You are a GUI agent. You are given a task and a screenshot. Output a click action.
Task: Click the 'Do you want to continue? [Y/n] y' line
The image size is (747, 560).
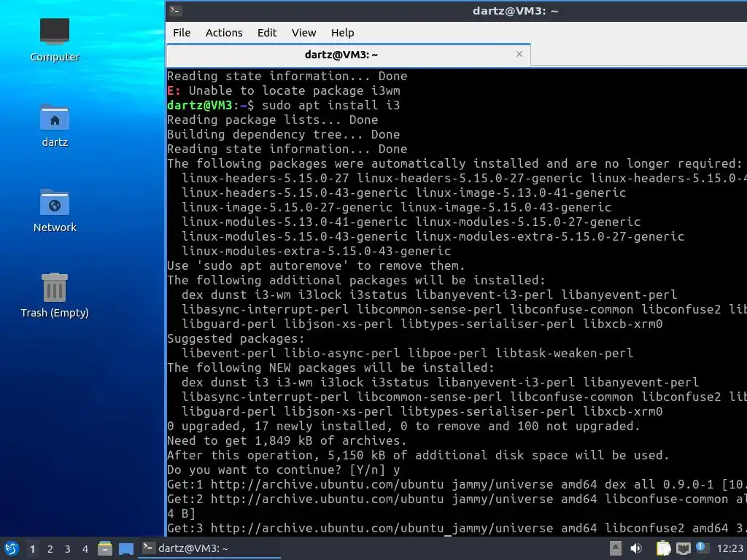pyautogui.click(x=284, y=470)
